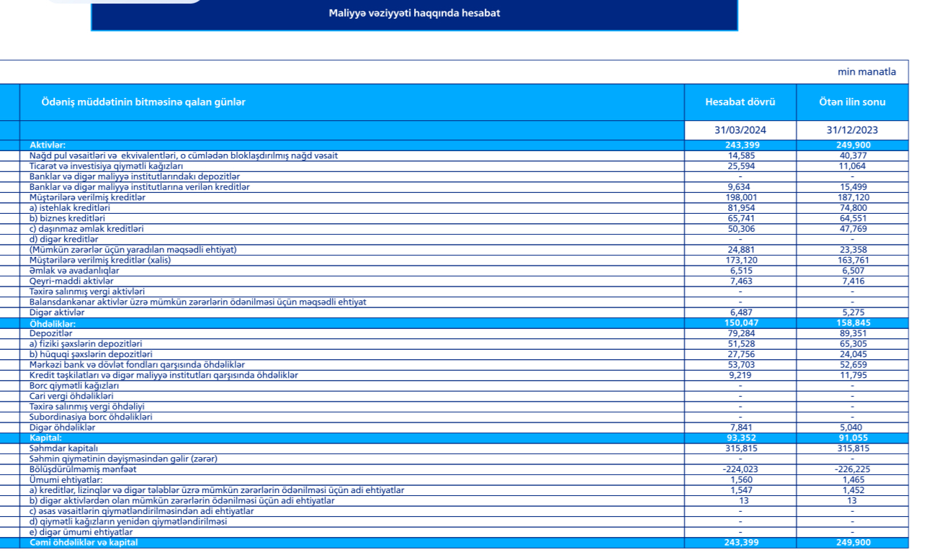This screenshot has width=929, height=560.
Task: Click the 89,351 deposits value
Action: click(x=852, y=334)
